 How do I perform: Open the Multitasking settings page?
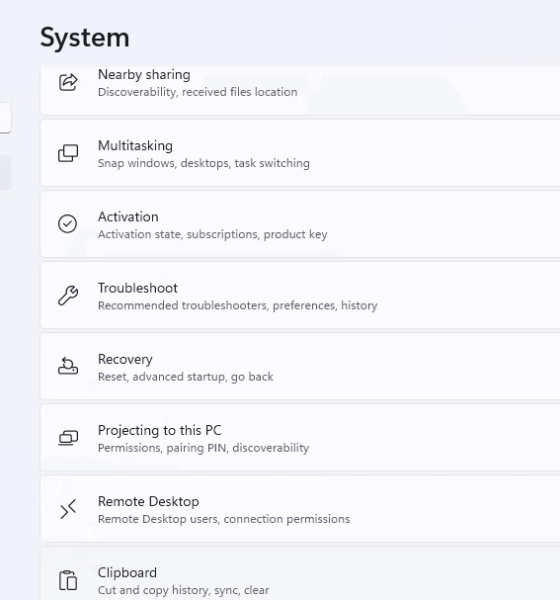(300, 153)
